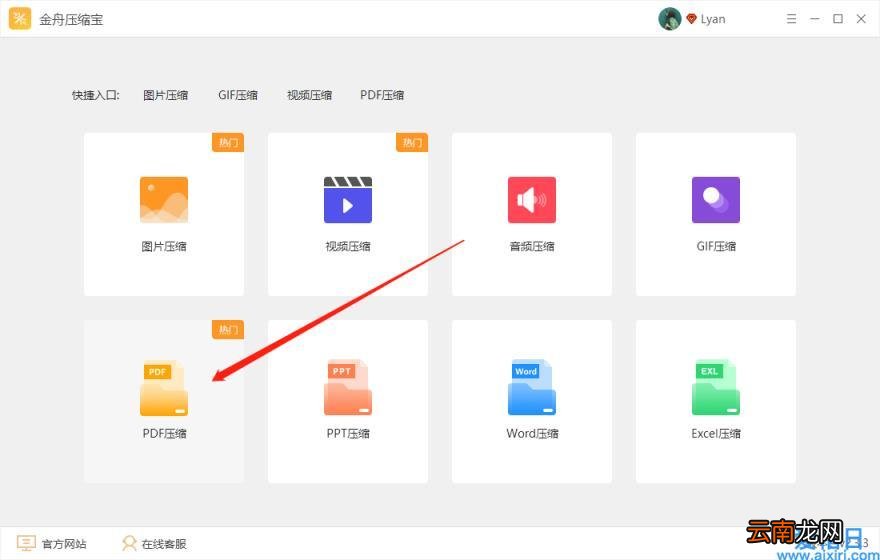Click the 视频压缩 label under video tile
Screen dimensions: 880x560
click(348, 246)
